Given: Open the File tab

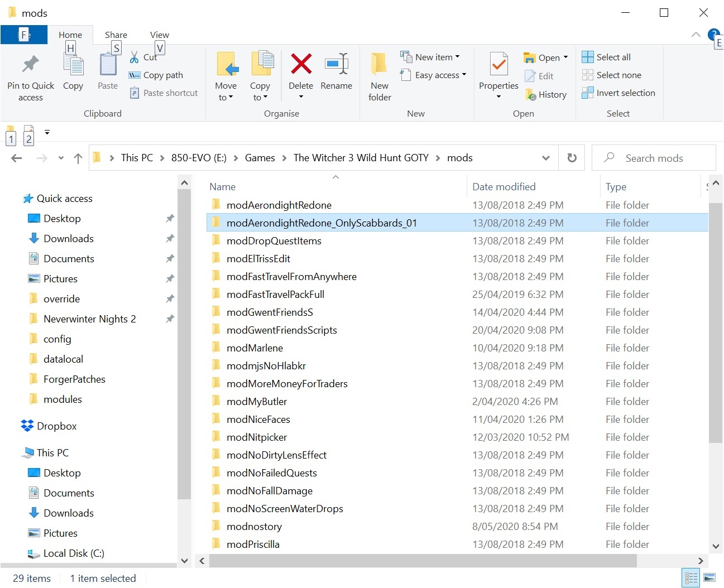Looking at the screenshot, I should tap(24, 35).
